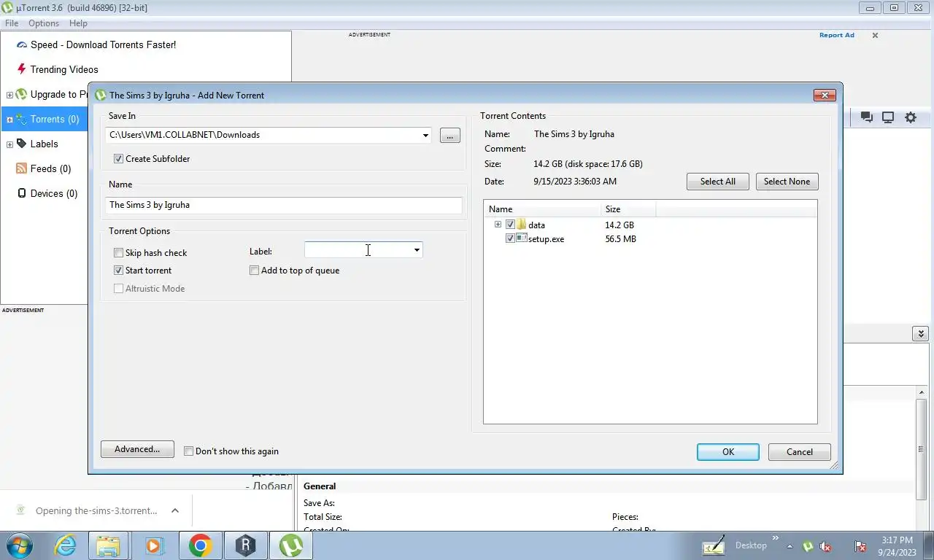Open File Explorer from the taskbar

tap(109, 545)
